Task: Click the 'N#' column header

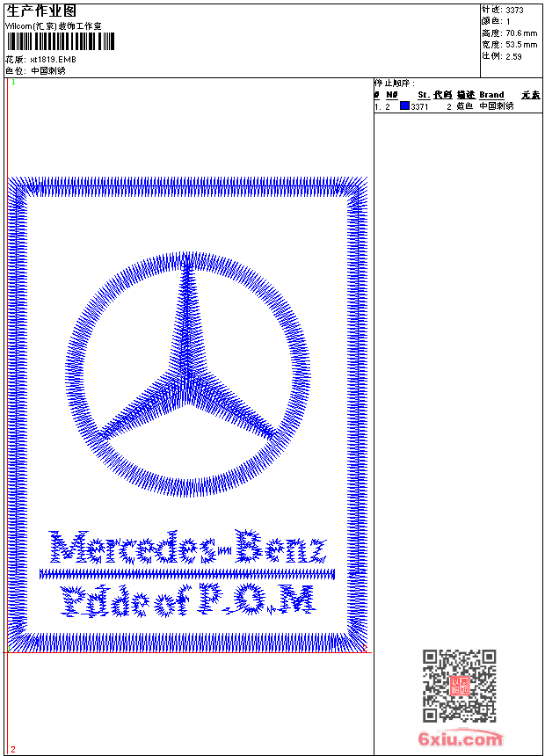Action: click(x=392, y=95)
